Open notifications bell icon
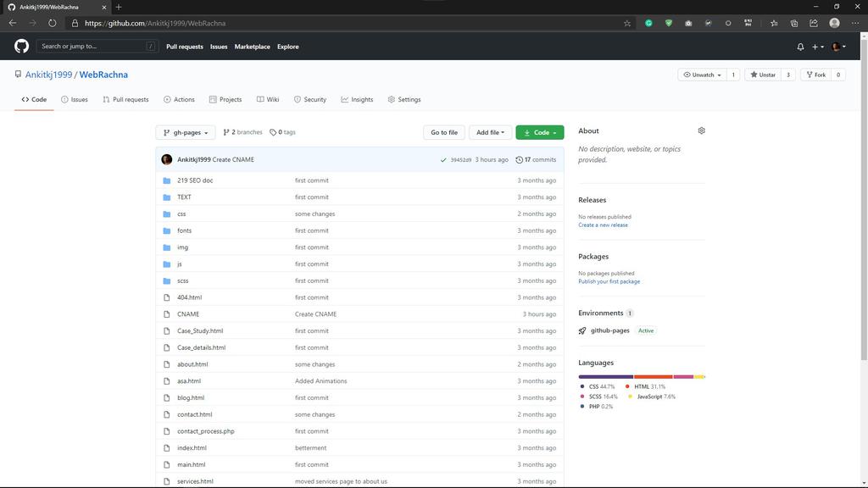This screenshot has width=868, height=488. [x=800, y=47]
